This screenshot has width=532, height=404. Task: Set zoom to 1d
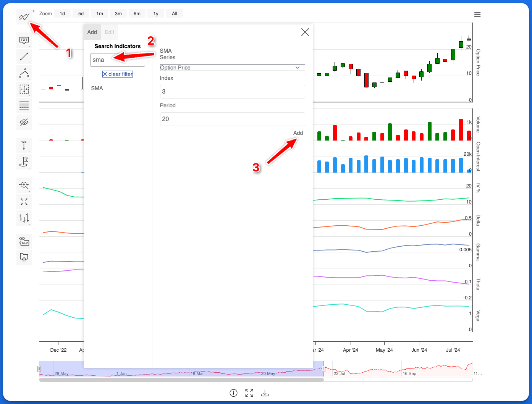(x=62, y=14)
